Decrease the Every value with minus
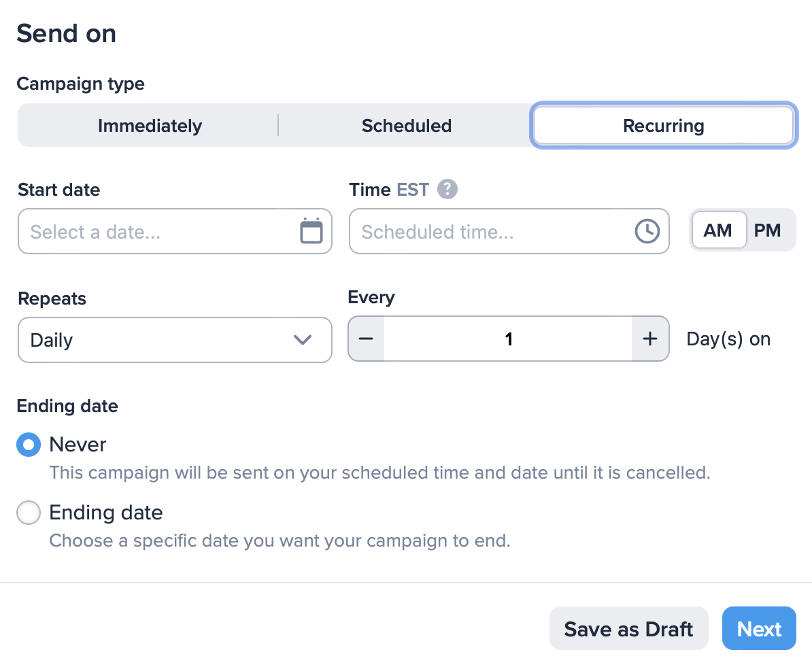 click(x=366, y=339)
